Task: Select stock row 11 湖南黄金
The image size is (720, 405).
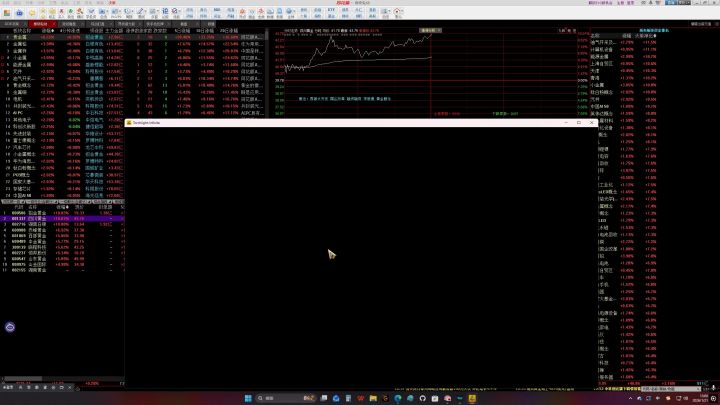Action: tap(62, 270)
